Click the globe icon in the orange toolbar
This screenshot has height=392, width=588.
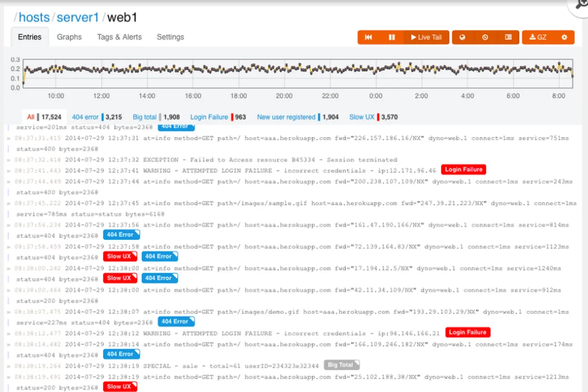click(x=463, y=37)
